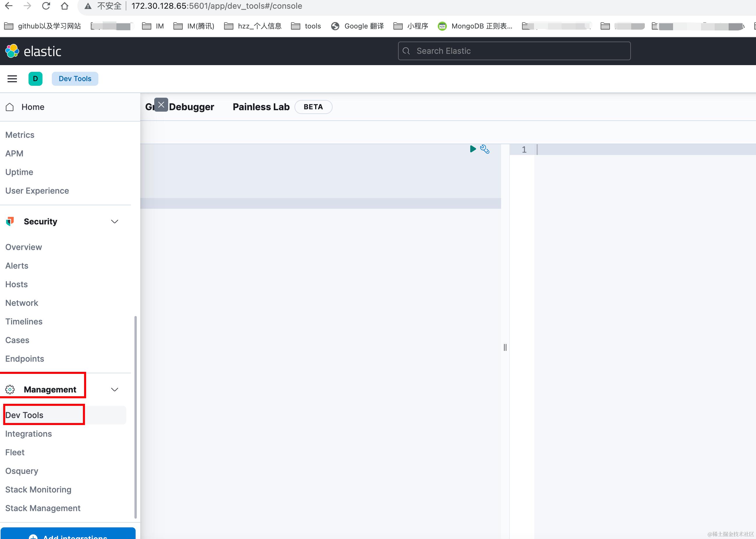Switch to the Grok Debugger tab
This screenshot has width=756, height=539.
191,107
